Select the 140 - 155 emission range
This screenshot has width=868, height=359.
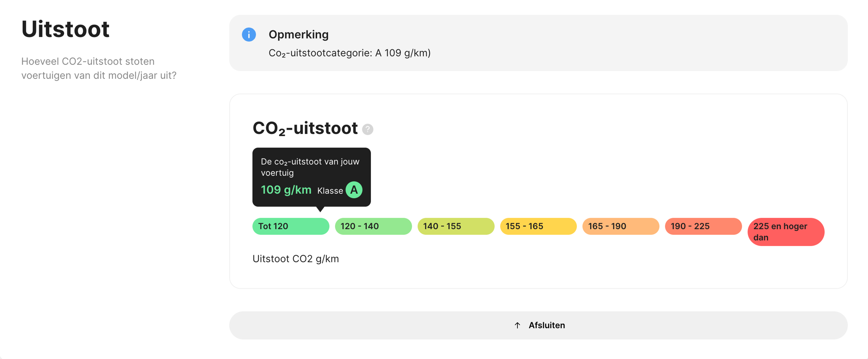[456, 226]
